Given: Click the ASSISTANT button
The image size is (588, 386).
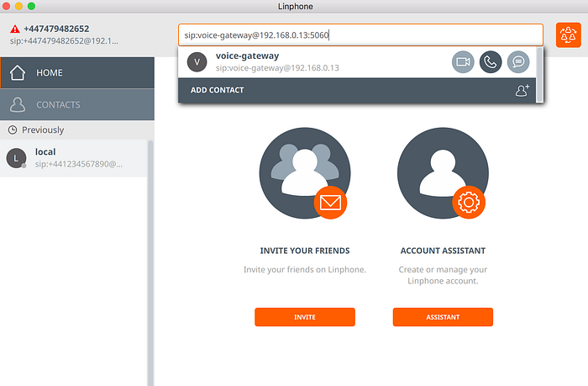Looking at the screenshot, I should coord(443,317).
